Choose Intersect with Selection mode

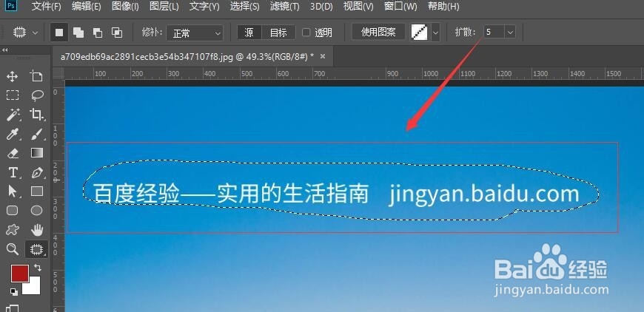coord(117,33)
